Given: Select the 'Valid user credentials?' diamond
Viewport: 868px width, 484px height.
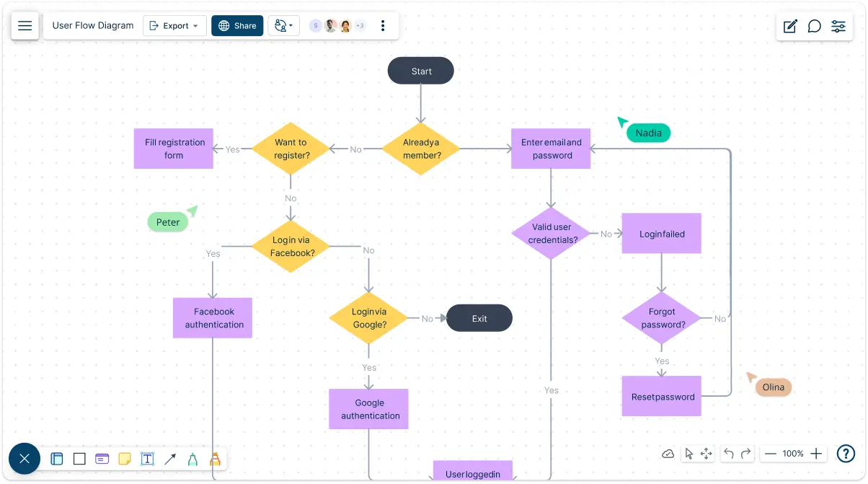Looking at the screenshot, I should click(x=551, y=234).
